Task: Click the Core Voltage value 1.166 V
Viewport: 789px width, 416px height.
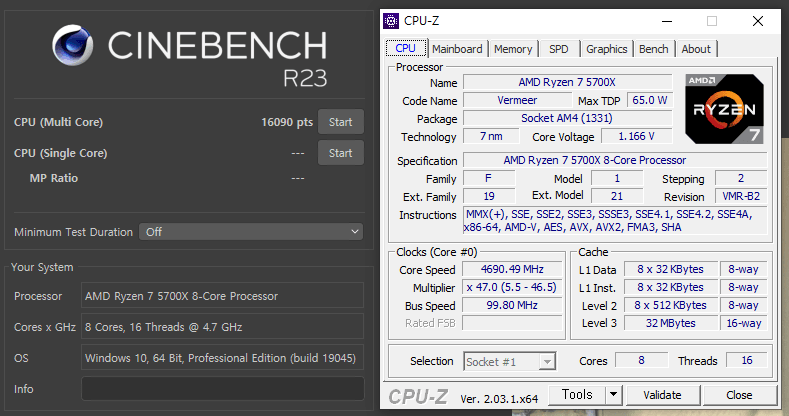Action: 637,136
